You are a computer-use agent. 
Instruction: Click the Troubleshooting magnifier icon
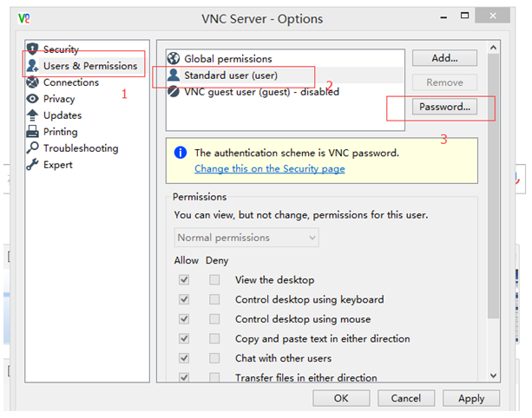pos(33,148)
